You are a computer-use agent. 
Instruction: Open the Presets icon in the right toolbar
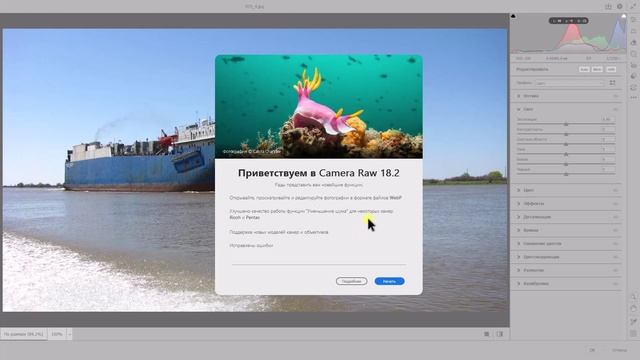[633, 76]
